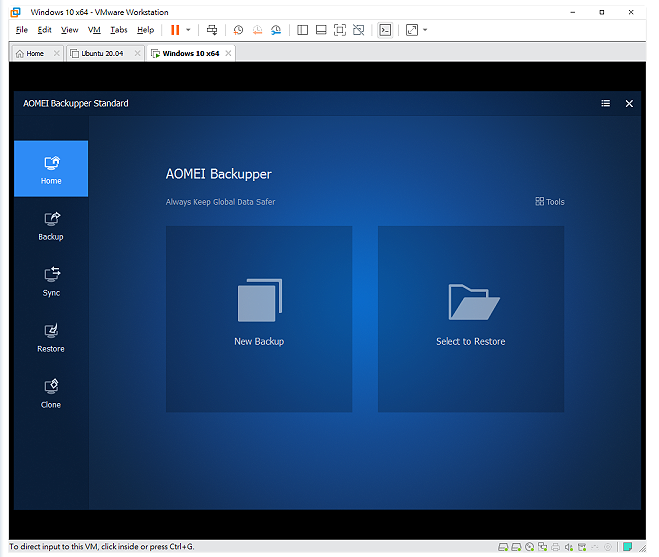Click the network adapter status icon
Image resolution: width=659 pixels, height=557 pixels.
(x=543, y=547)
